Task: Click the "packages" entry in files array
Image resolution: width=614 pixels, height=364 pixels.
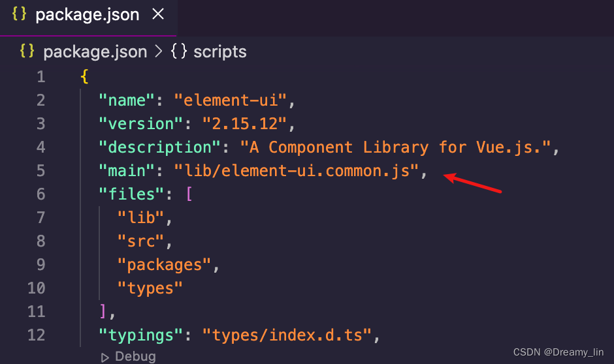Action: (x=165, y=265)
